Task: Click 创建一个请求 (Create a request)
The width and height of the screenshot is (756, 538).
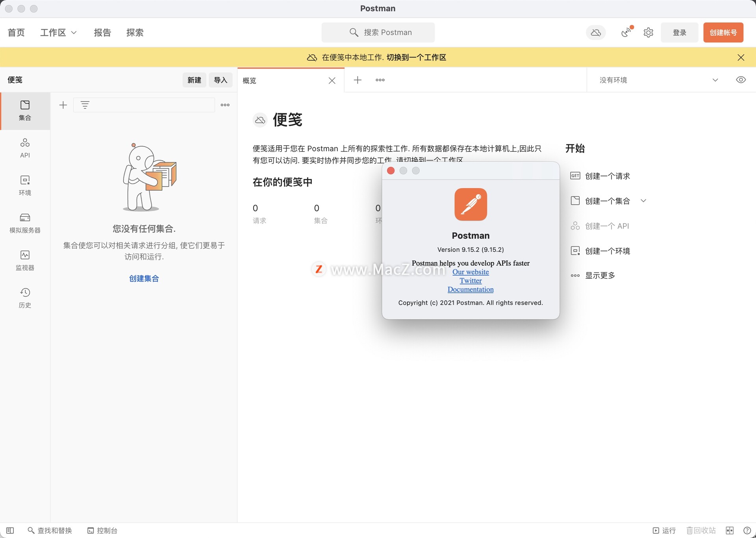Action: (600, 176)
